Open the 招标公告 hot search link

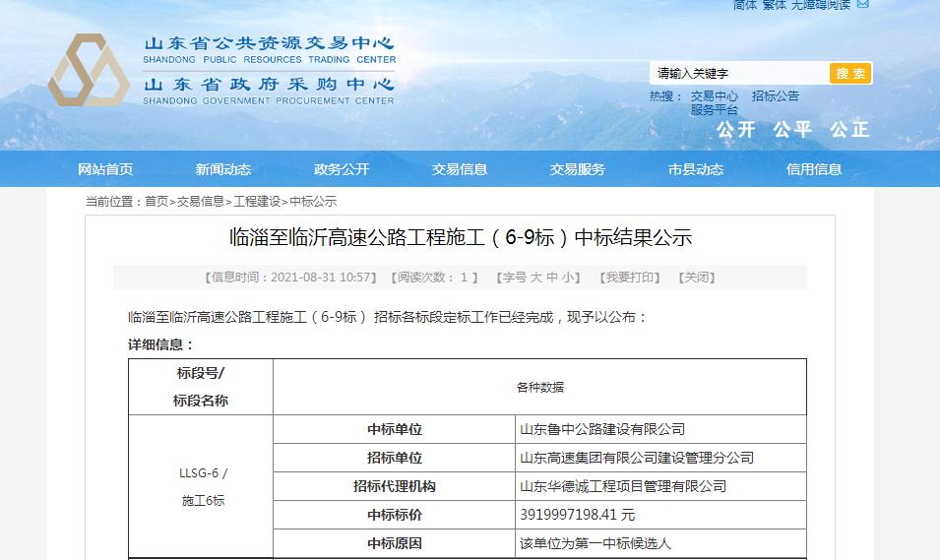point(775,96)
